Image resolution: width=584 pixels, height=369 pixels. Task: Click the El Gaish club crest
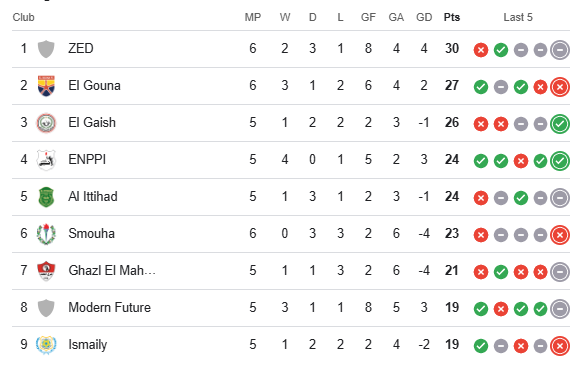(46, 123)
